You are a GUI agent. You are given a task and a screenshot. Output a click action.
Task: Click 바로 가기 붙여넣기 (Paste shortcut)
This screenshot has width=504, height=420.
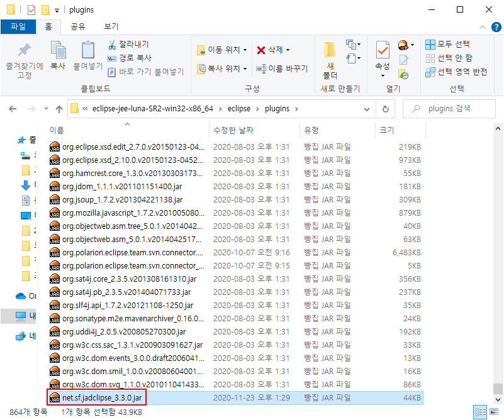145,72
